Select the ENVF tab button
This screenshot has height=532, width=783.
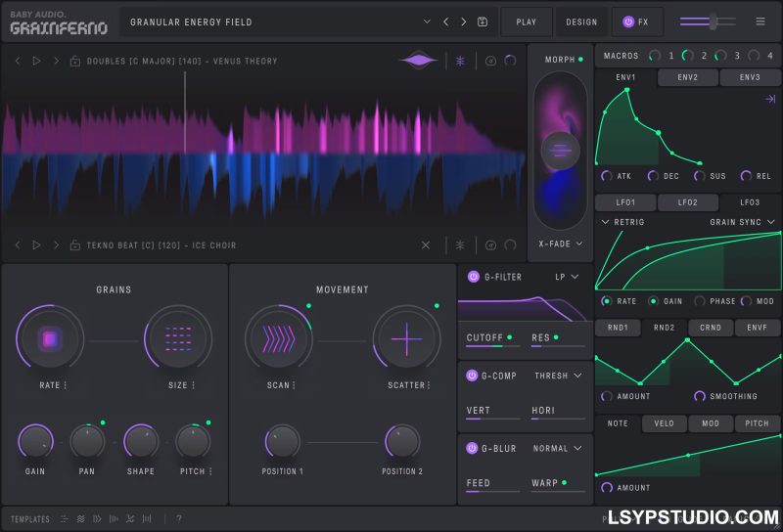(x=757, y=328)
